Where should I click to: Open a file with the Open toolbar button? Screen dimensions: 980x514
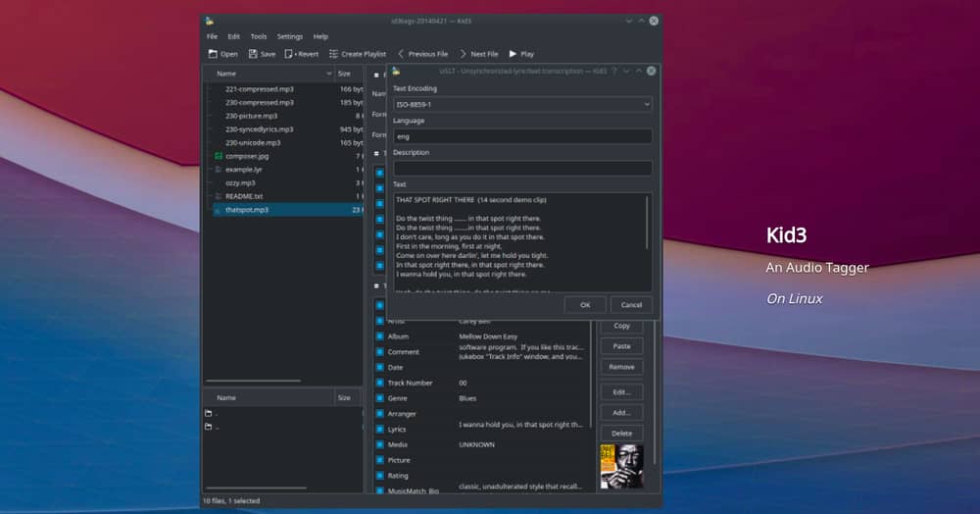point(222,54)
